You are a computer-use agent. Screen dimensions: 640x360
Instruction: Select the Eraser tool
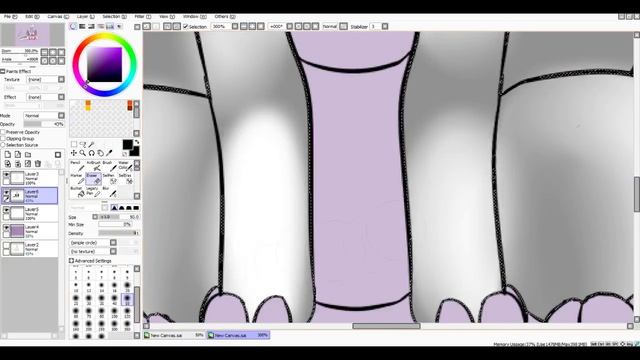(93, 178)
